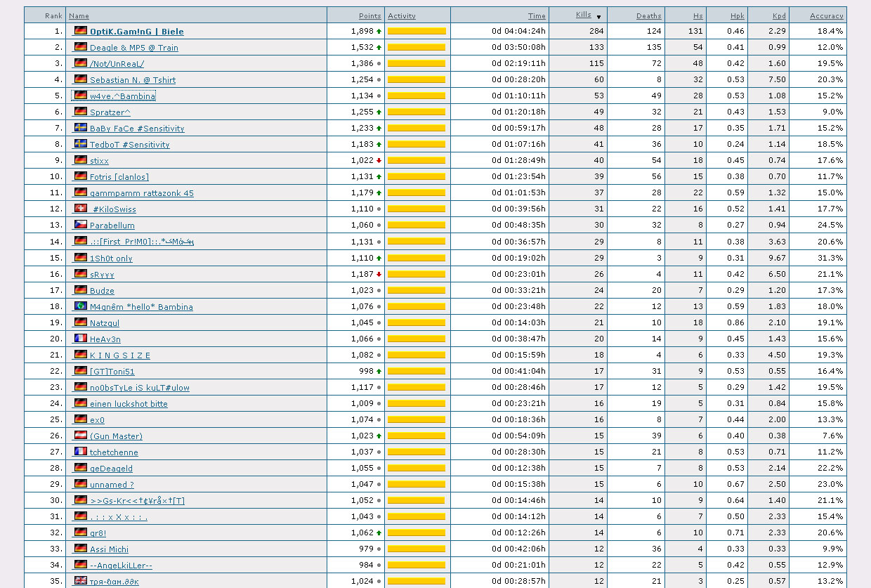
Task: Click the green up arrow beside OptiK.Gam!nG's points
Action: [379, 32]
